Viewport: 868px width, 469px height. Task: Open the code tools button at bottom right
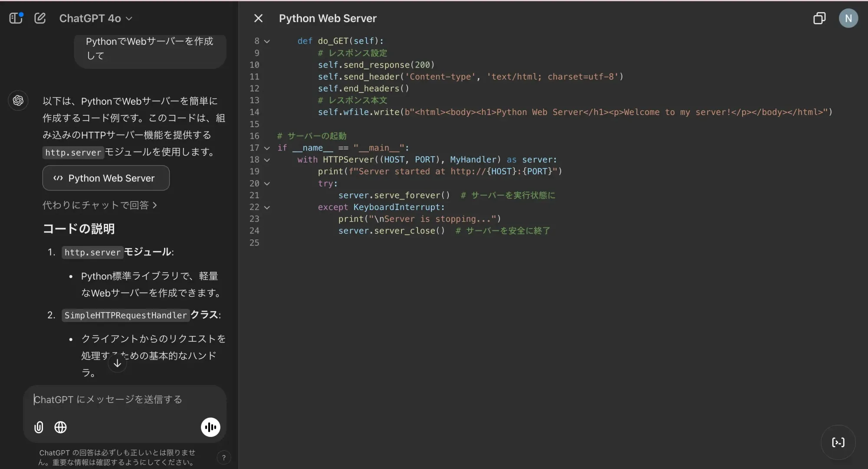pyautogui.click(x=838, y=442)
